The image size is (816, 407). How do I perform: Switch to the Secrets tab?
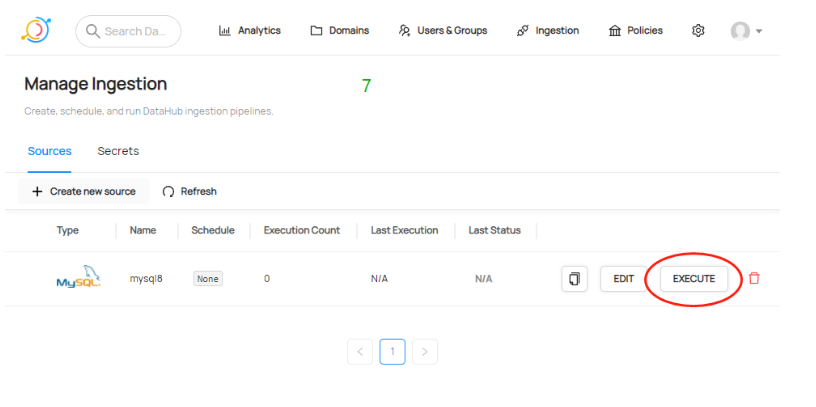coord(118,151)
